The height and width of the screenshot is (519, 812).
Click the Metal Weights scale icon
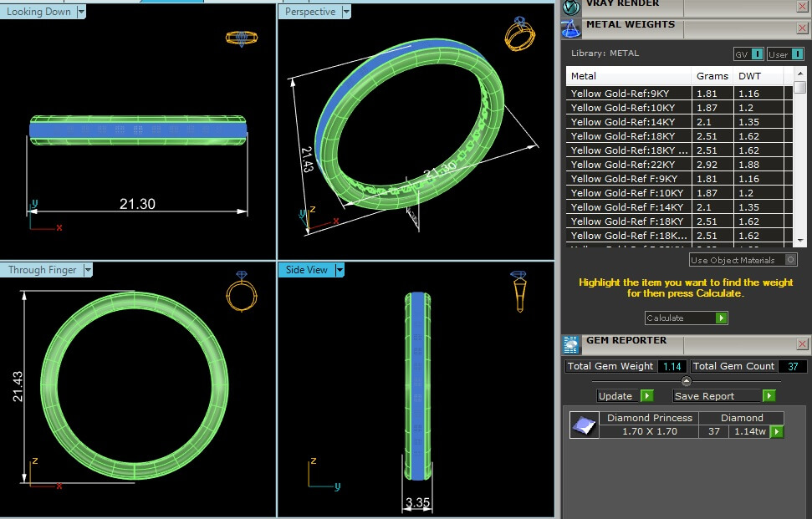[x=571, y=29]
